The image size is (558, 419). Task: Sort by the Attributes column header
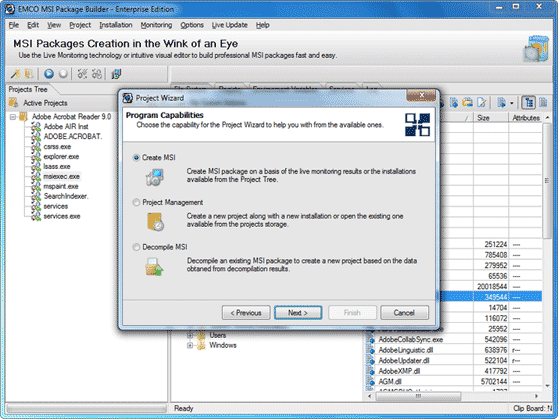[x=525, y=118]
